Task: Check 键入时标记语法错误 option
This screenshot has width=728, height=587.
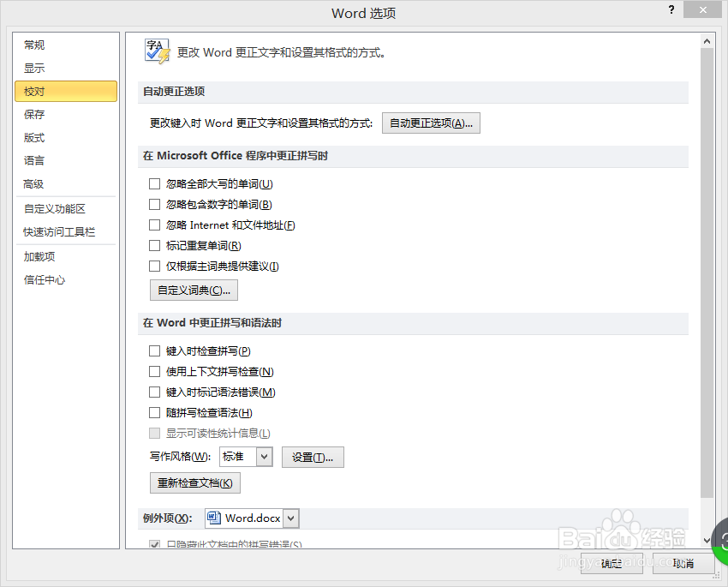Action: point(155,392)
